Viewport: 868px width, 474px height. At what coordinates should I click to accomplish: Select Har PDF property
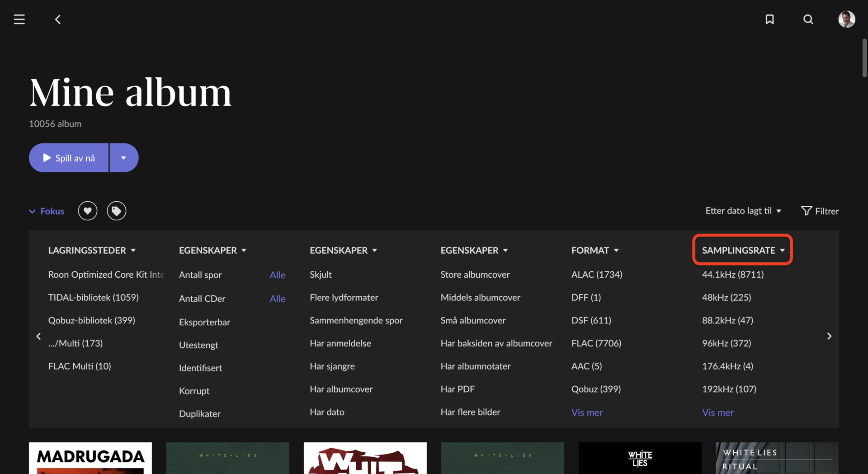coord(458,389)
